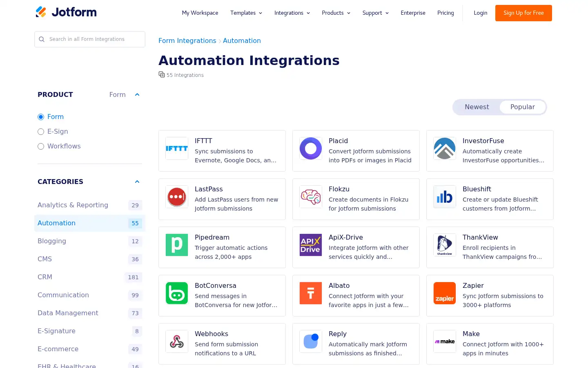Switch sorting to Popular

tap(522, 107)
